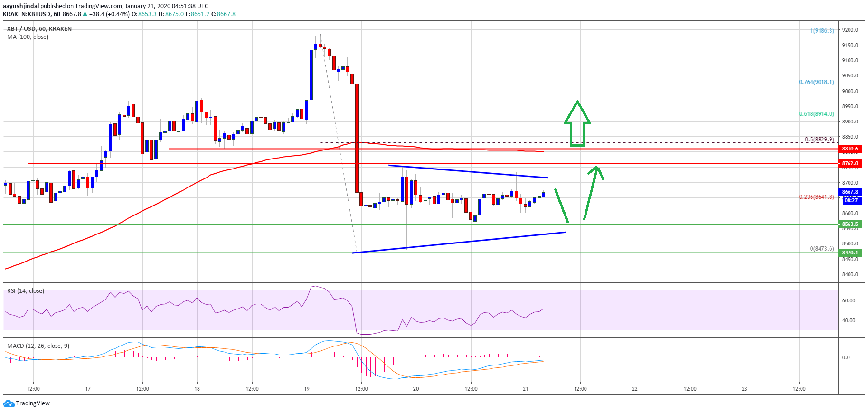Click date 22 on the time axis

(x=635, y=389)
